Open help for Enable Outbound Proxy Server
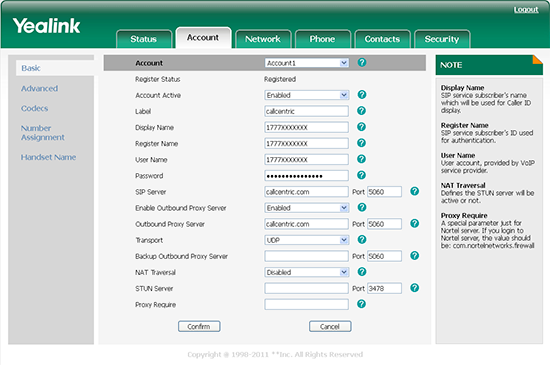The image size is (550, 365). click(362, 208)
